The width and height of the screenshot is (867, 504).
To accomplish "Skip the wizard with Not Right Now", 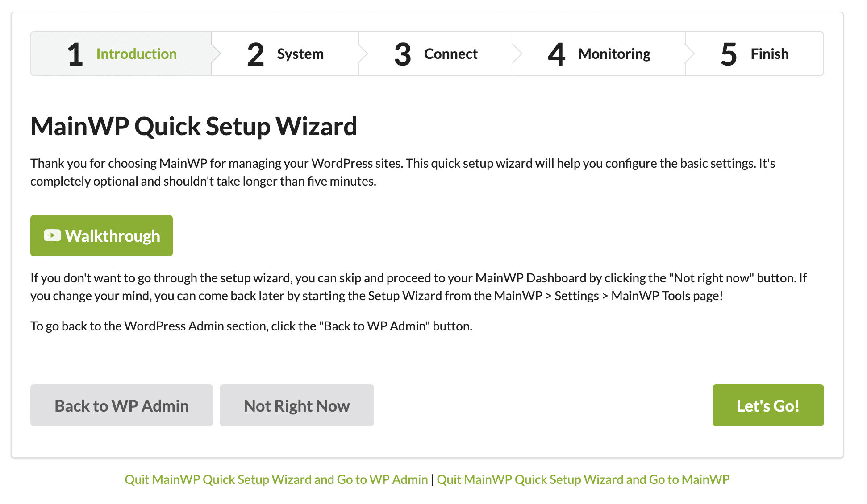I will coord(297,405).
